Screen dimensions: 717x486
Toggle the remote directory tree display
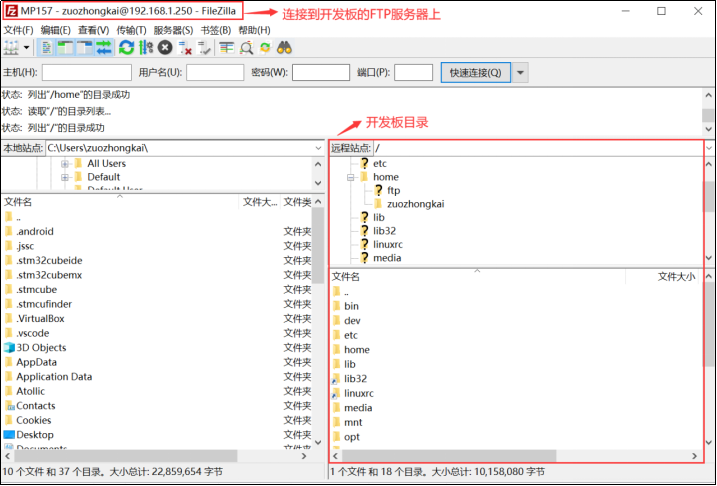tap(85, 48)
